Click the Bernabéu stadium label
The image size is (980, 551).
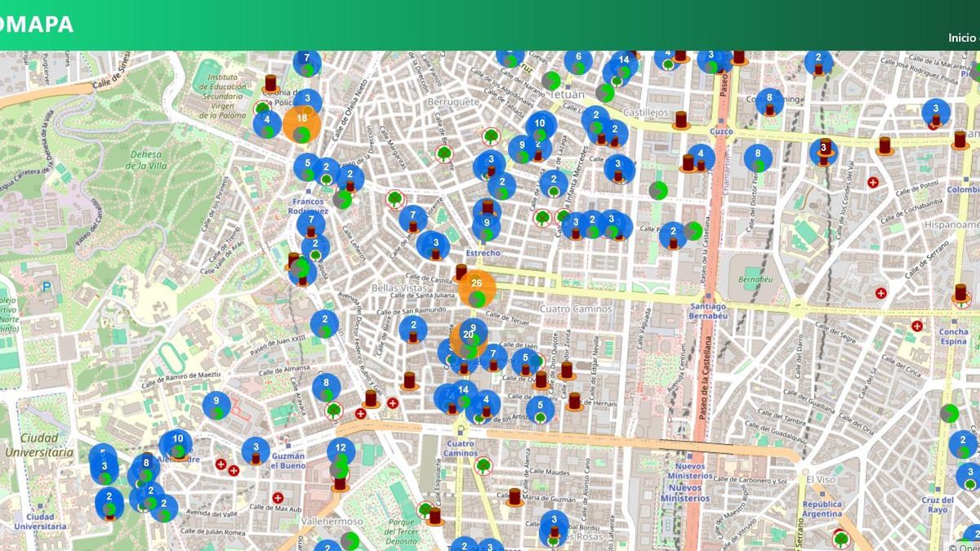[x=755, y=278]
